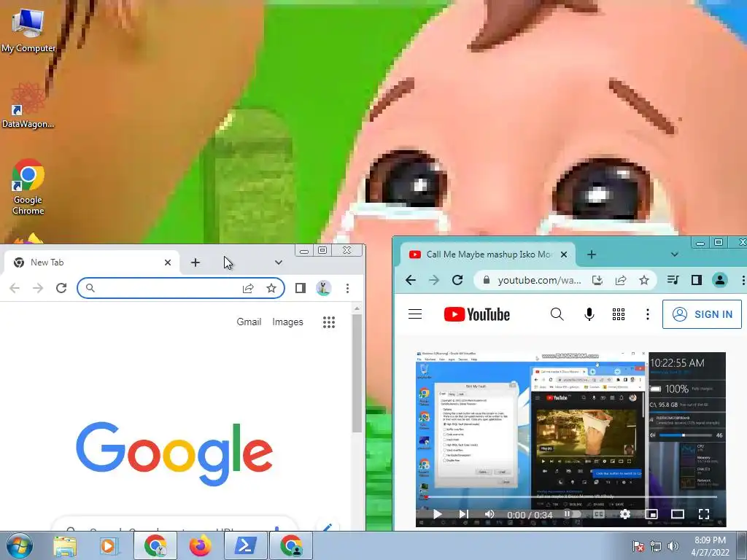Launch Google Chrome desktop shortcut
The width and height of the screenshot is (747, 560).
tap(28, 187)
